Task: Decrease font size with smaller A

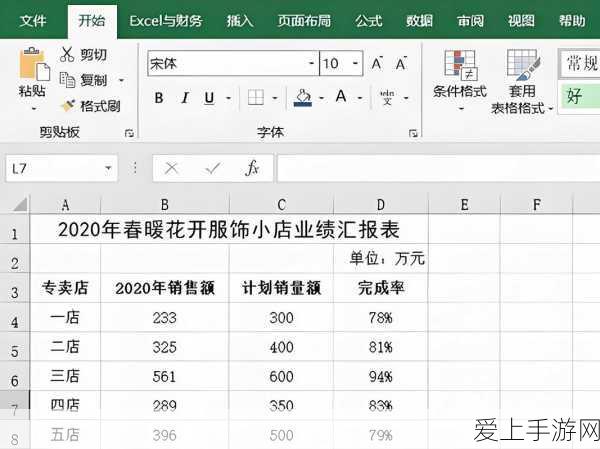Action: click(401, 64)
